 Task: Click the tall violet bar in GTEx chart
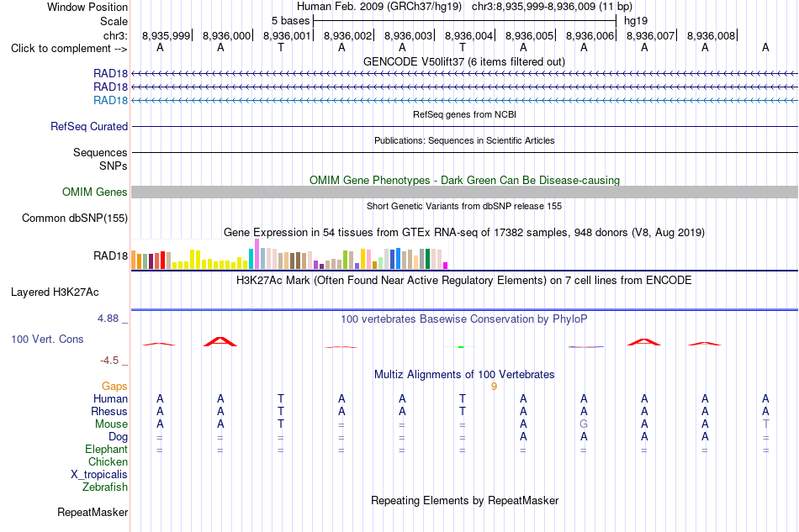(x=257, y=254)
